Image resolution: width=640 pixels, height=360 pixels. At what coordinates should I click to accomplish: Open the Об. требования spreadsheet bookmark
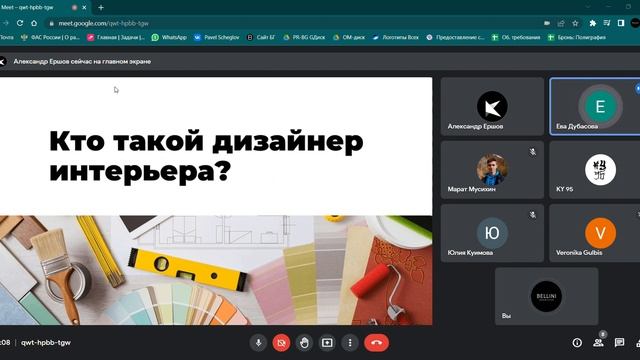tap(516, 37)
